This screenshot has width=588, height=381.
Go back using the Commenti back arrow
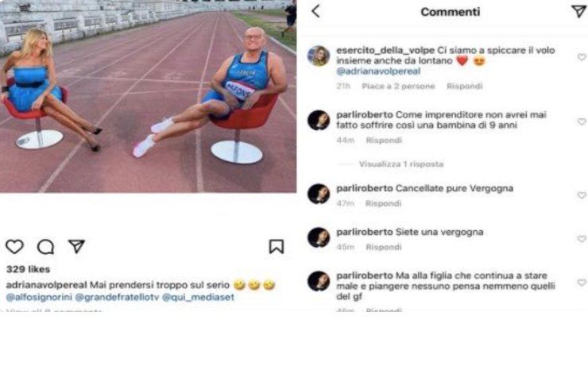click(315, 11)
